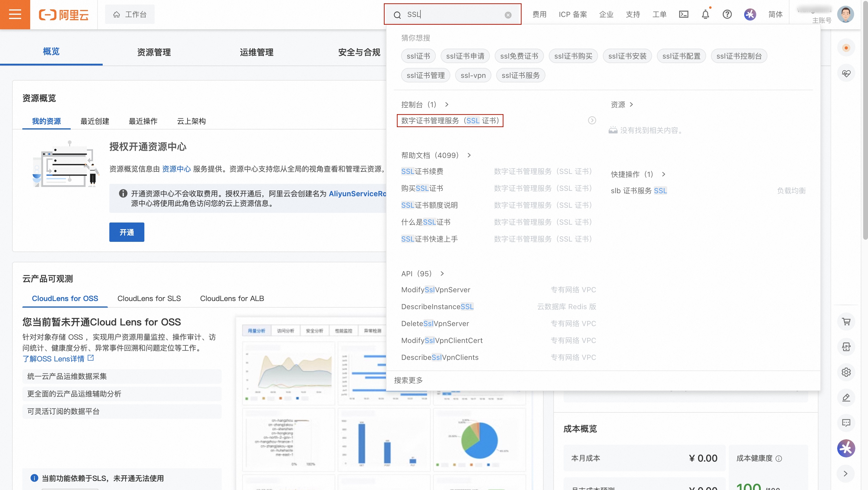868x490 pixels.
Task: Open the Cloud Shell terminal icon
Action: coord(684,14)
